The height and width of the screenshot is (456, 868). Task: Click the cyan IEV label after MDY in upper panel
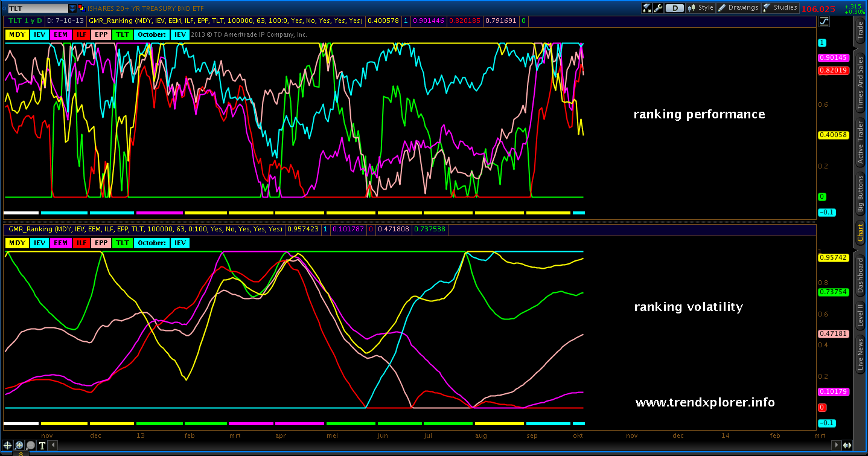(x=40, y=34)
